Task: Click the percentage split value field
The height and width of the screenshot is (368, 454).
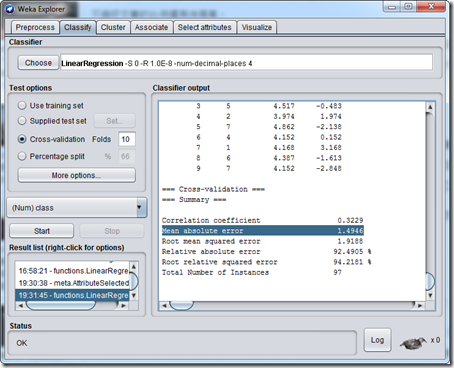Action: (x=127, y=156)
